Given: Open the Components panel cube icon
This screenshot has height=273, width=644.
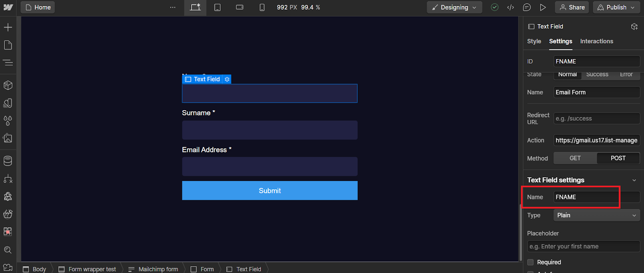Looking at the screenshot, I should [x=8, y=85].
